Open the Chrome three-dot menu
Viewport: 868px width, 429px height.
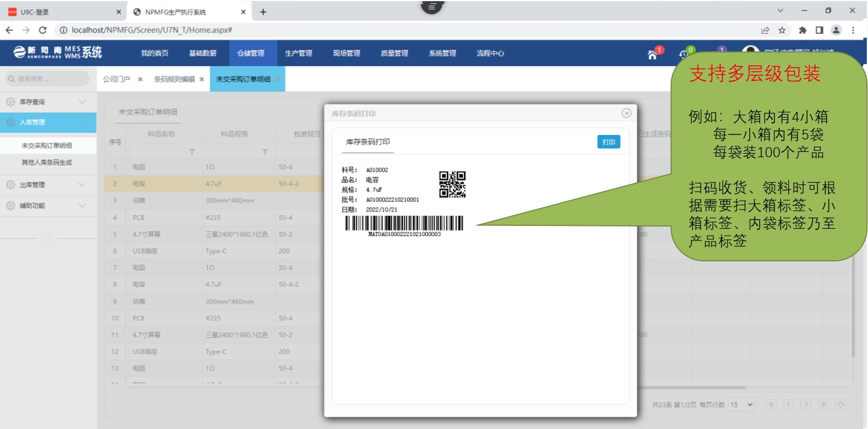point(853,30)
